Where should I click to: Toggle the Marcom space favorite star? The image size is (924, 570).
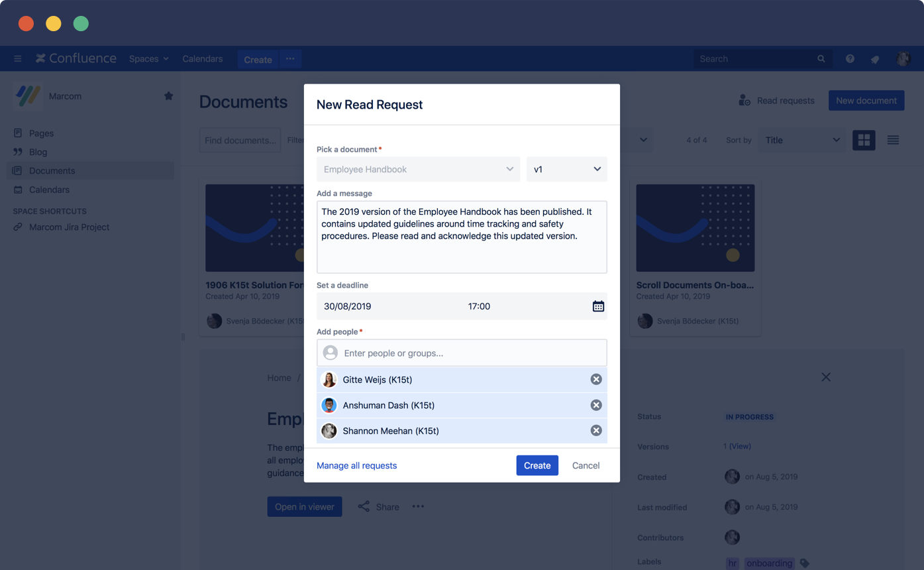pyautogui.click(x=169, y=95)
